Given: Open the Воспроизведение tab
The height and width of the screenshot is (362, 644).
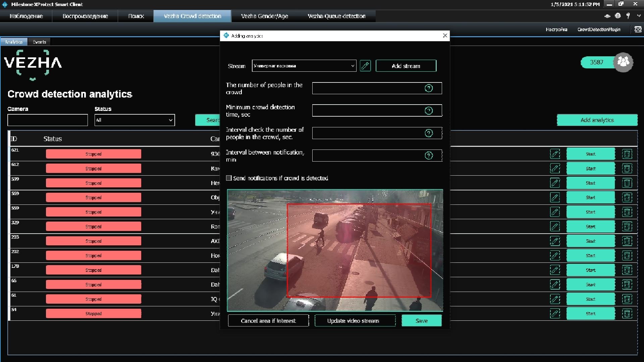Looking at the screenshot, I should click(85, 16).
